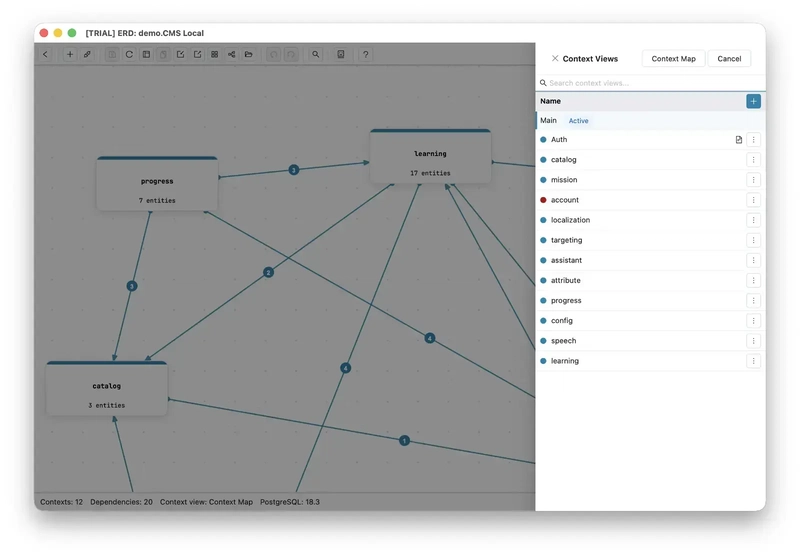
Task: Click Contexts: 12 in the status bar
Action: point(61,502)
